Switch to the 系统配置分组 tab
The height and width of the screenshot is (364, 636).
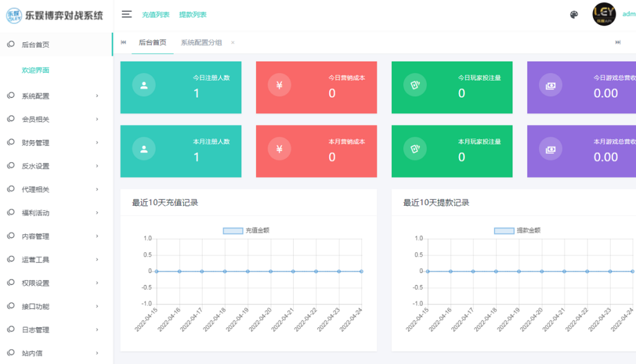[x=202, y=43]
